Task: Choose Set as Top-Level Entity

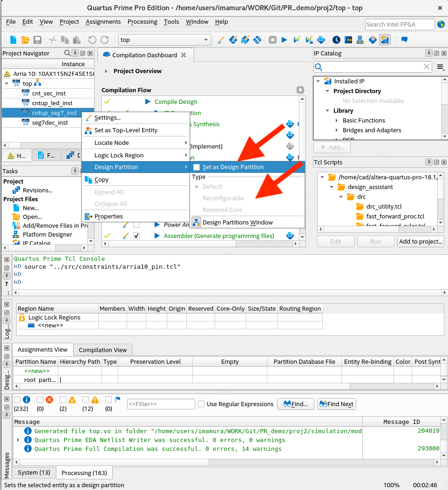Action: point(136,130)
